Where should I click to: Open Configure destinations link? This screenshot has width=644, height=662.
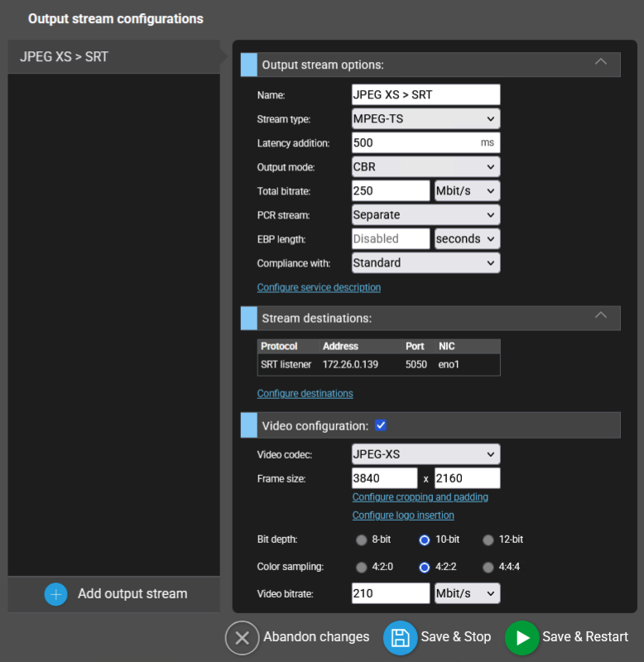[x=305, y=394]
